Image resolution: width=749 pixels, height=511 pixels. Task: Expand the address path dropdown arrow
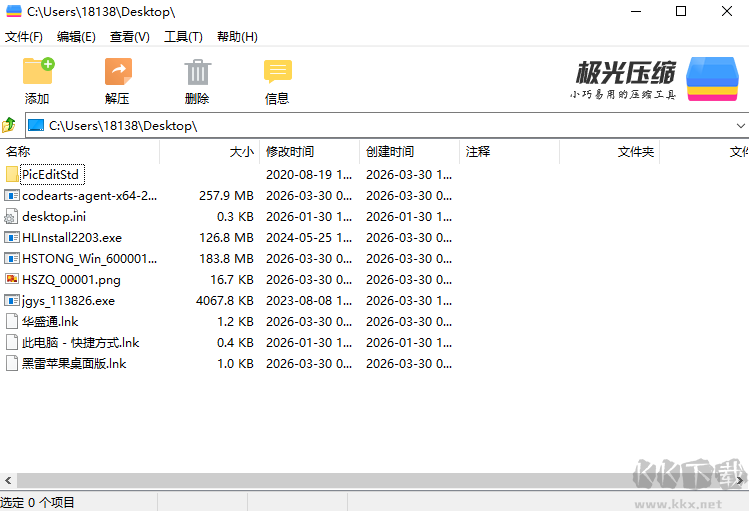[x=740, y=126]
